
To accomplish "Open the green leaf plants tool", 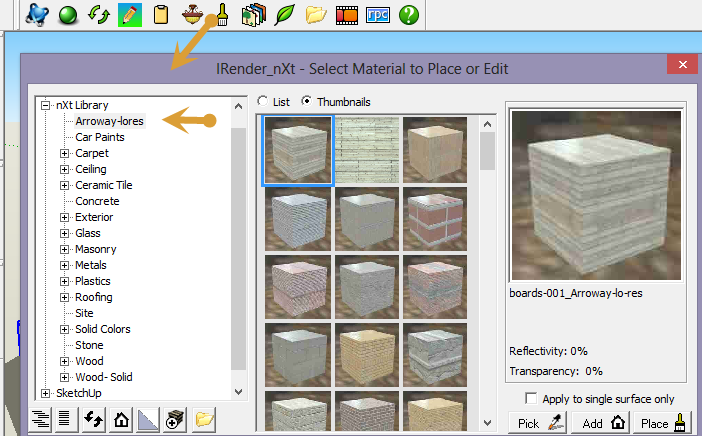I will pyautogui.click(x=285, y=14).
